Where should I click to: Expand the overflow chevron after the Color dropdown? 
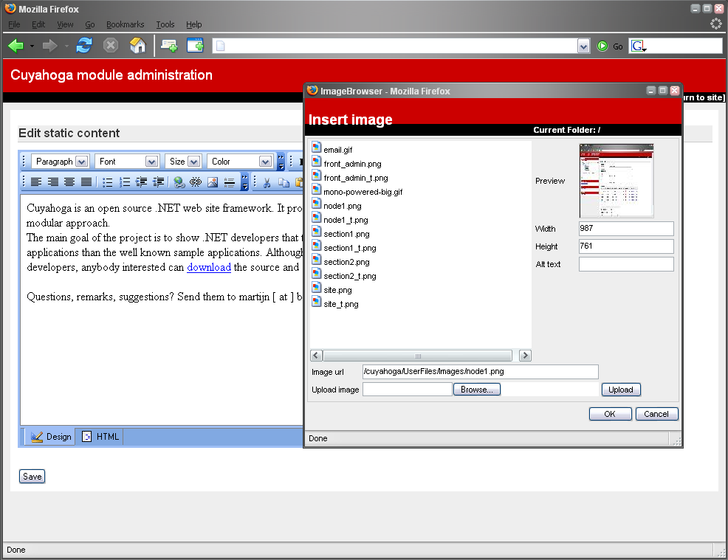click(281, 162)
